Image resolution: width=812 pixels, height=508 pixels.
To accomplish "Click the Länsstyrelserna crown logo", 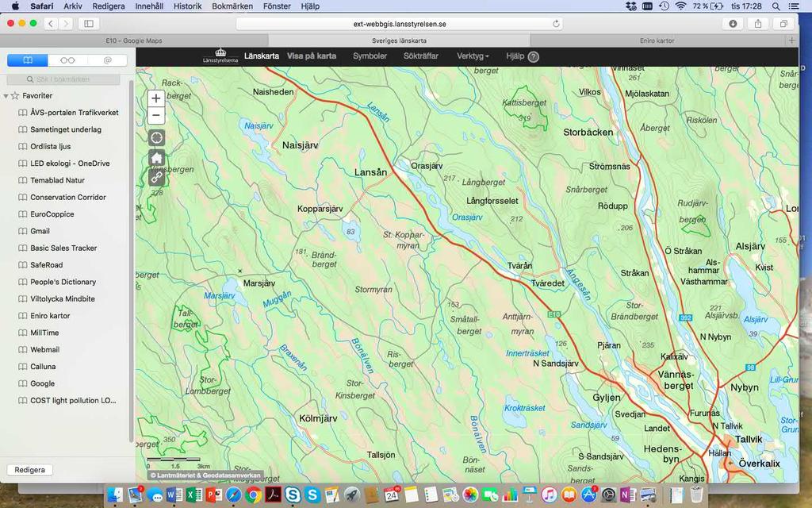I will coord(220,56).
